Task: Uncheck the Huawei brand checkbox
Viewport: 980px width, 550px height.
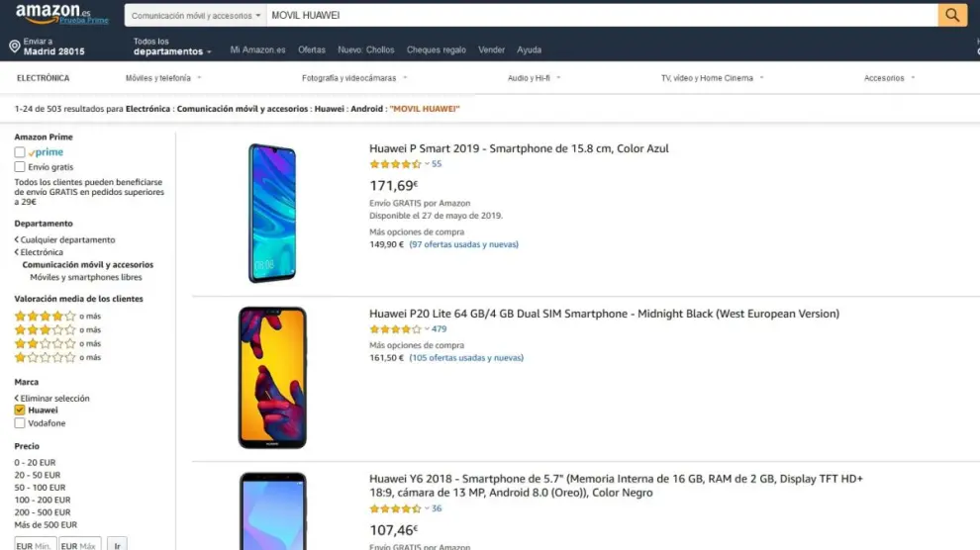Action: 20,411
